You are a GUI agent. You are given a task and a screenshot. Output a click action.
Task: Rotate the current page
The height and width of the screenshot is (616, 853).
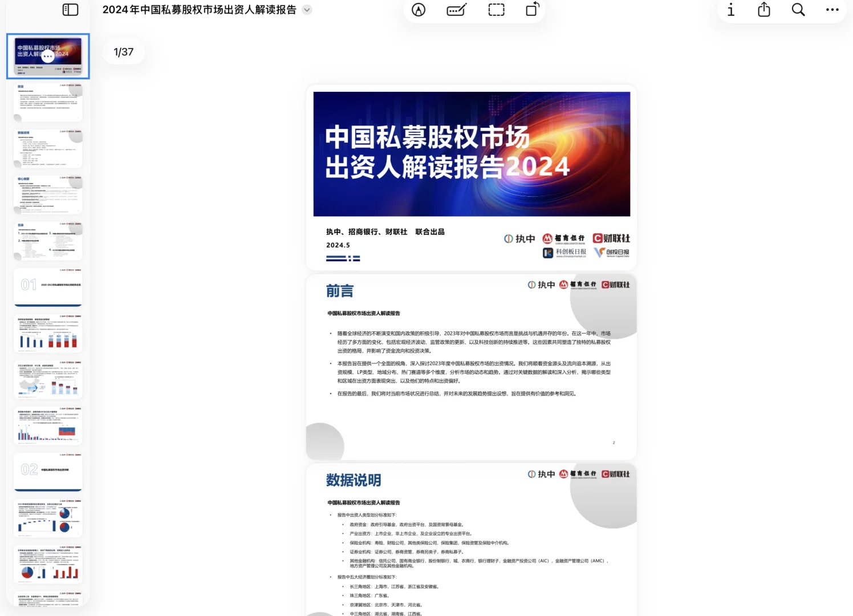(x=532, y=10)
